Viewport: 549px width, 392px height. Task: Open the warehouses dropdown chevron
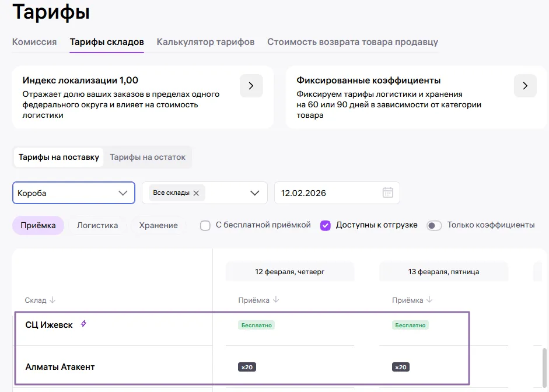tap(254, 193)
